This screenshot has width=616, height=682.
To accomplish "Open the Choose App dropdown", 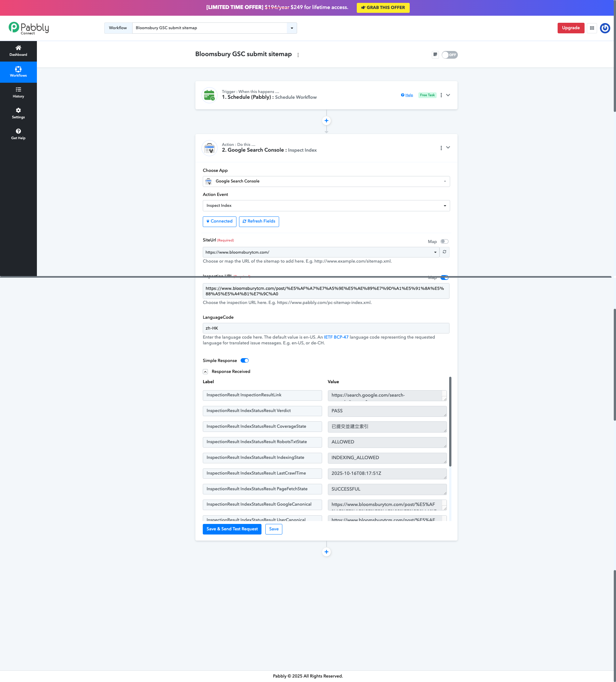I will (x=326, y=181).
